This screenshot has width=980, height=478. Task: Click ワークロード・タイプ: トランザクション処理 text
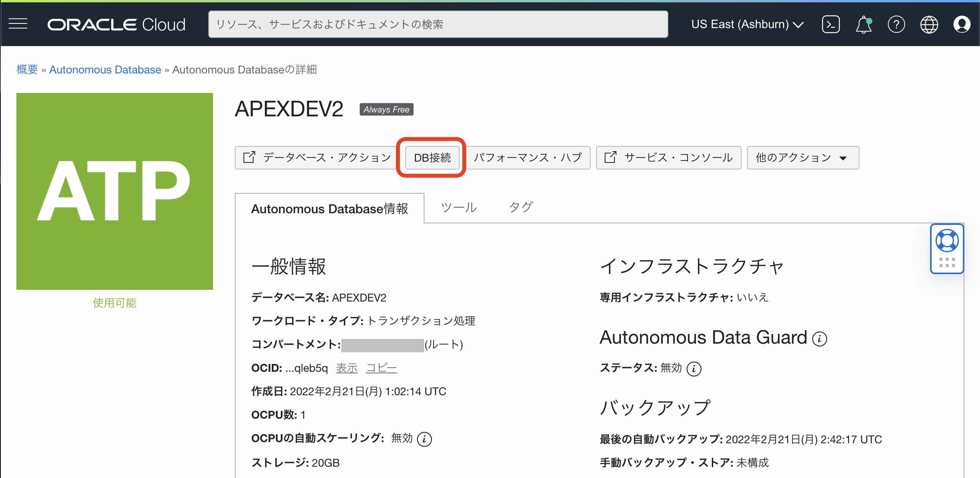click(x=363, y=321)
